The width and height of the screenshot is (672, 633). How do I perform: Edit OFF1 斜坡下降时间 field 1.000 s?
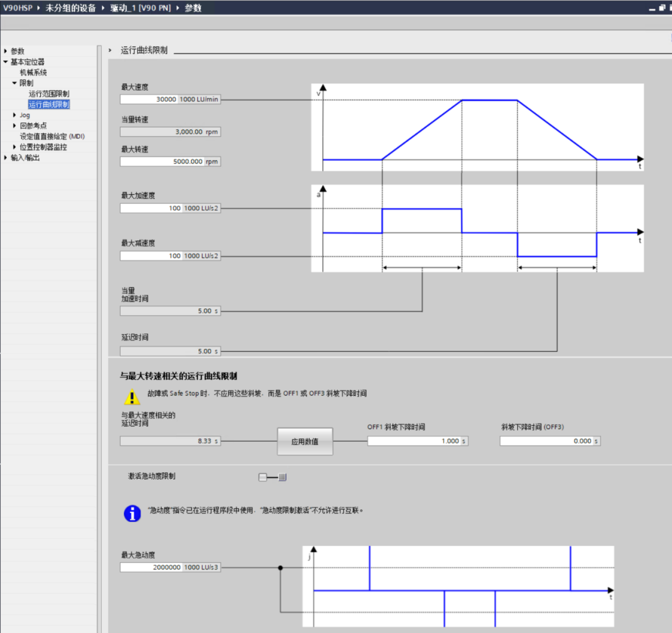pos(418,441)
